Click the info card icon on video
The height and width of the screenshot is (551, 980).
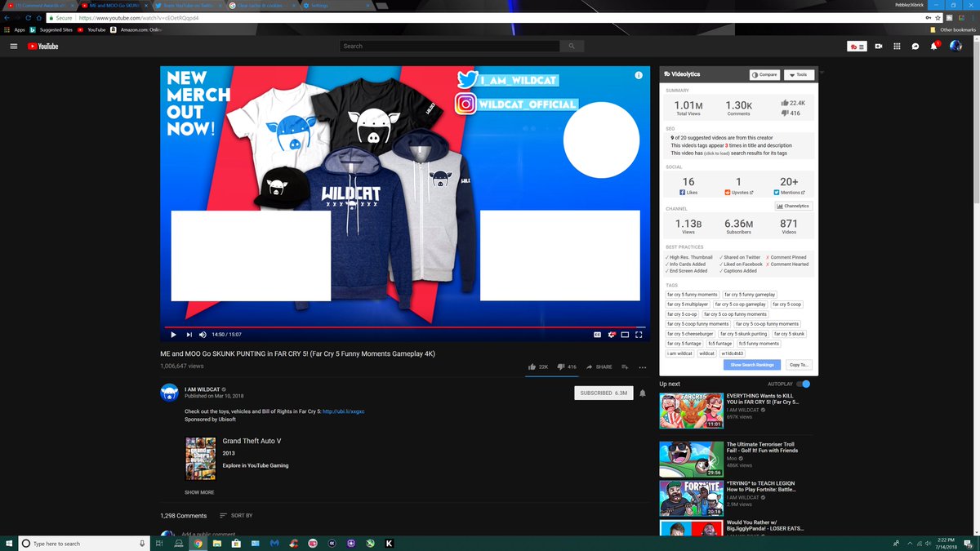point(639,75)
